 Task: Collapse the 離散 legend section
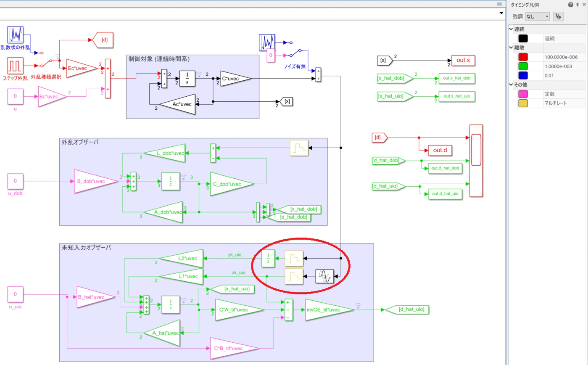511,48
